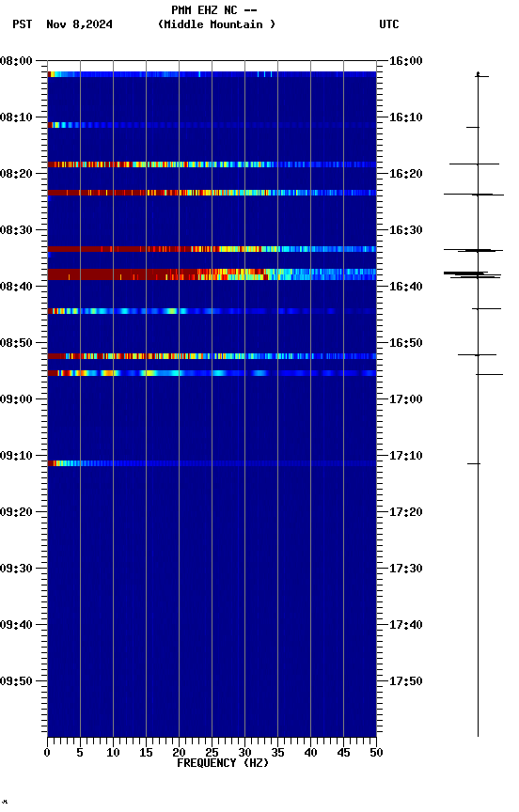This screenshot has width=519, height=812.
Task: Click the 20 Hz frequency tick label
Action: [x=179, y=753]
